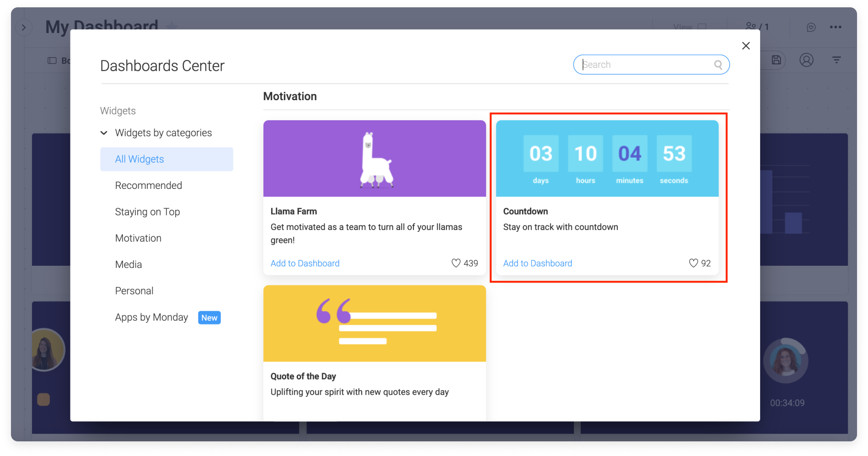Click the Quote of the Day thumbnail
This screenshot has height=456, width=868.
375,323
